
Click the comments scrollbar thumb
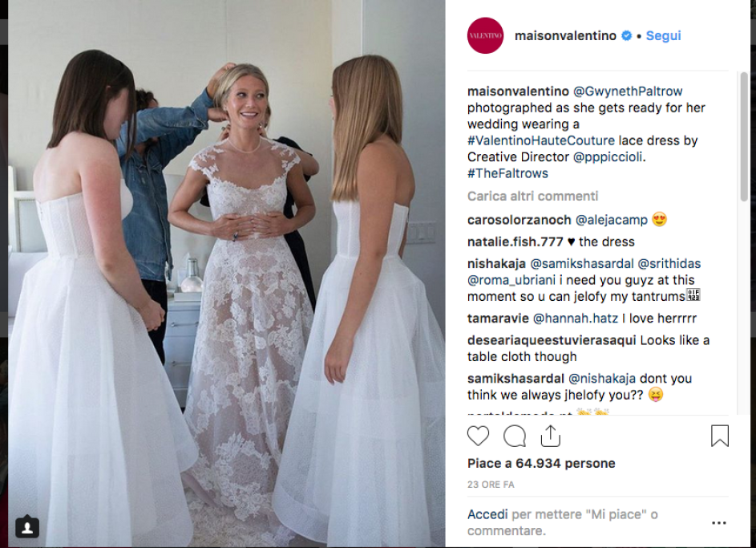coord(743,136)
